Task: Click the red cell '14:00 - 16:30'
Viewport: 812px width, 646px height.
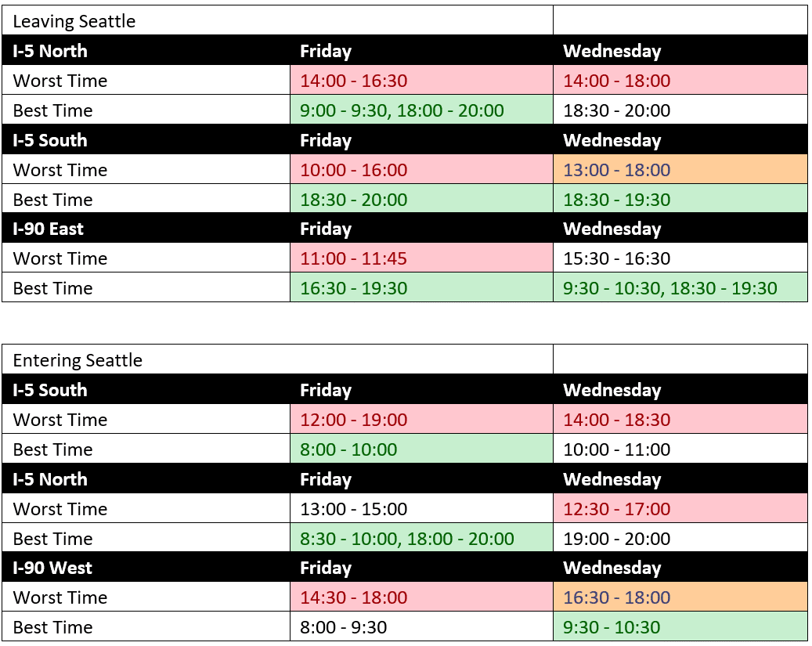Action: click(x=421, y=81)
